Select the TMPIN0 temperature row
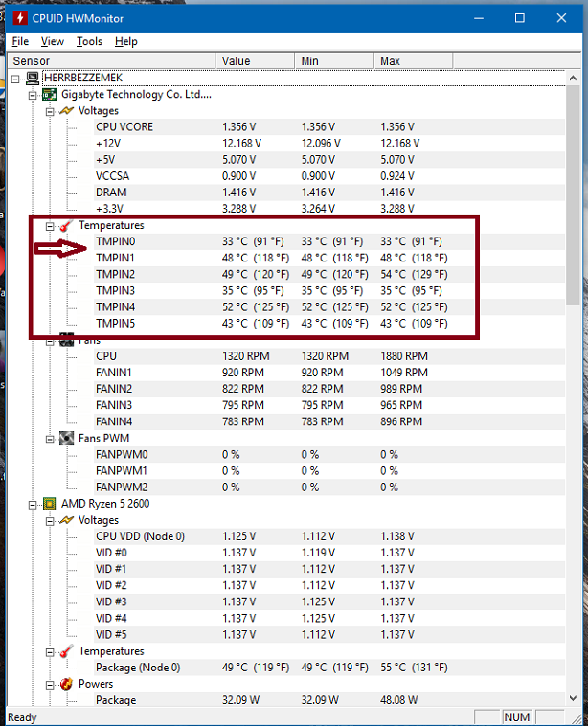Image resolution: width=588 pixels, height=726 pixels. pos(328,241)
